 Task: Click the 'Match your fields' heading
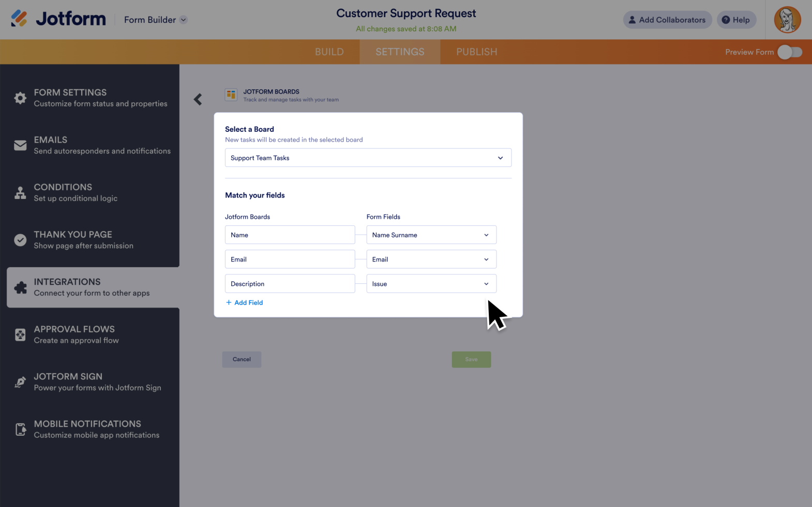coord(255,195)
